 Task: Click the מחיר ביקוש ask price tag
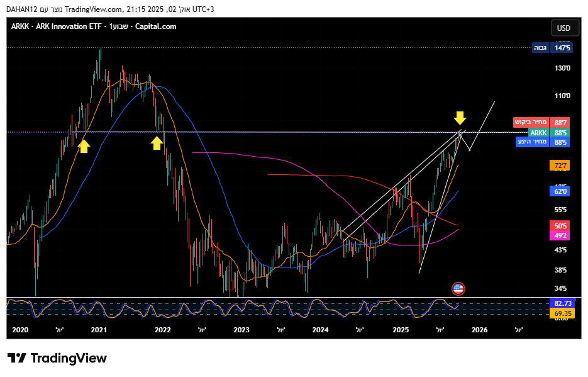pyautogui.click(x=531, y=122)
